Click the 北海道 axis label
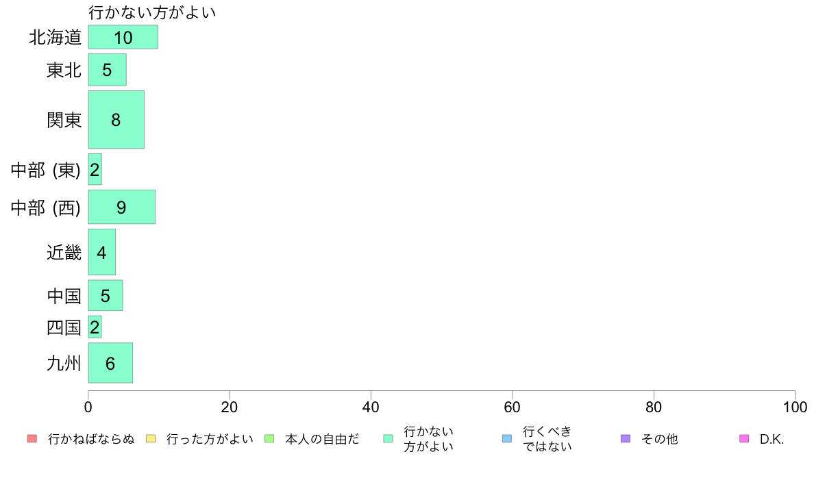Screen dimensions: 814x504 (x=56, y=38)
